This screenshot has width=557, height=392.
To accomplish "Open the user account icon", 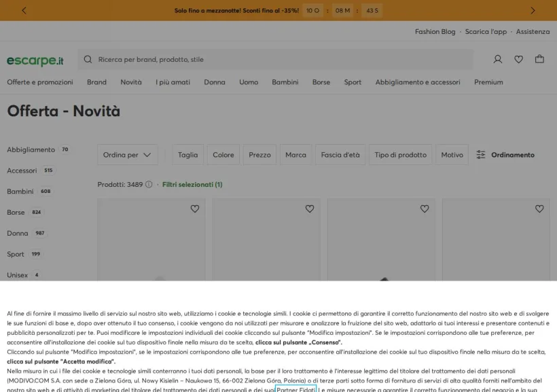I will pyautogui.click(x=498, y=59).
